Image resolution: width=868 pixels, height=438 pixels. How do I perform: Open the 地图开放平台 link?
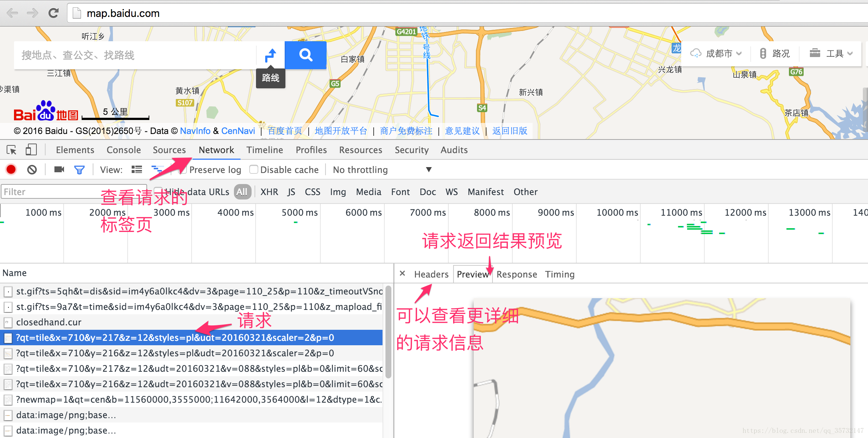click(x=341, y=131)
